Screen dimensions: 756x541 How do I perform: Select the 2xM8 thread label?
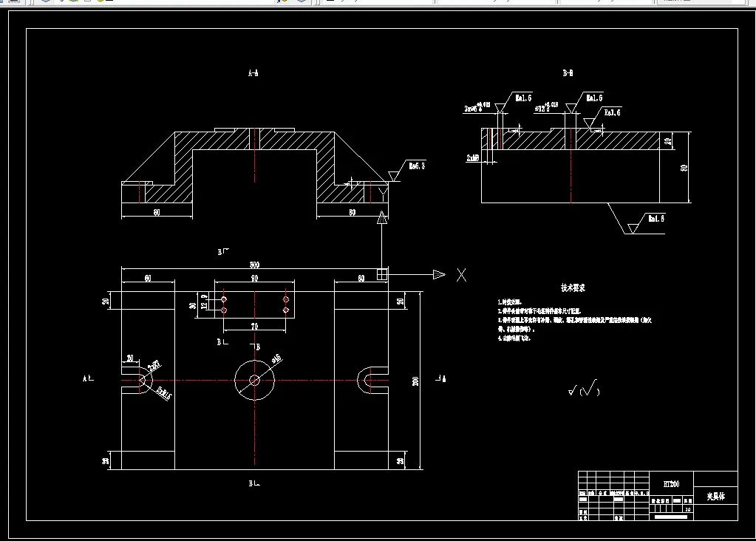(473, 157)
